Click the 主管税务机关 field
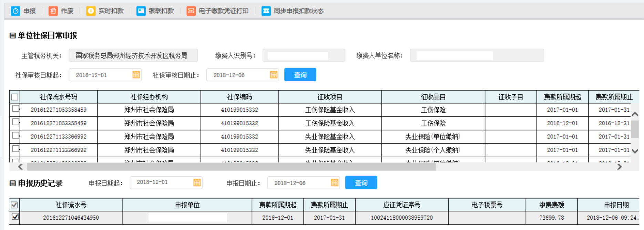 (133, 55)
